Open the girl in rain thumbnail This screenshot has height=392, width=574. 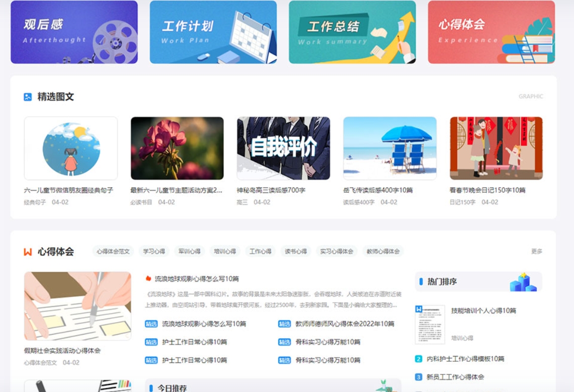70,148
